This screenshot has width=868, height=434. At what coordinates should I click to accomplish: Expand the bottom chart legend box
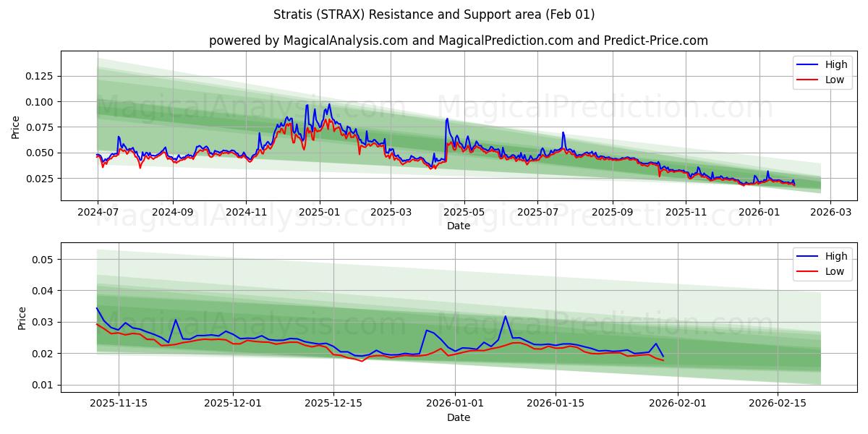(822, 264)
